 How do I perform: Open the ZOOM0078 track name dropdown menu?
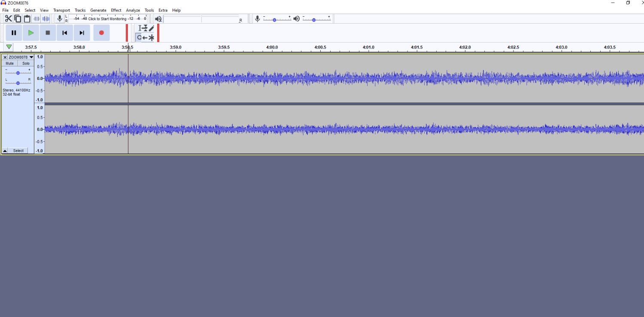point(21,57)
